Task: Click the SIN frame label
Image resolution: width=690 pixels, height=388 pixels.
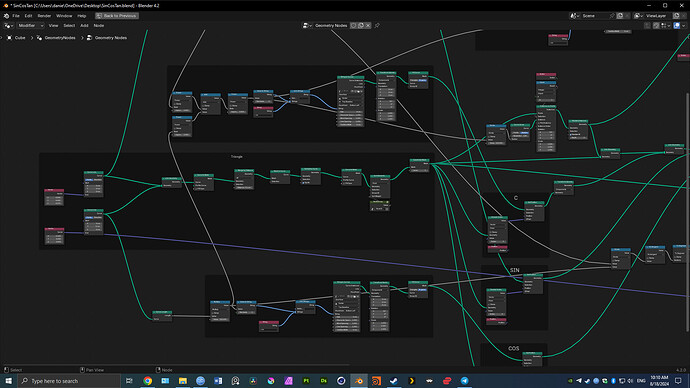Action: [514, 270]
